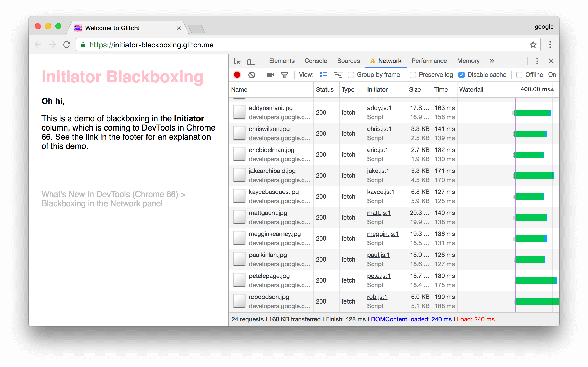Click the capture screenshots camera icon
The height and width of the screenshot is (367, 588).
pos(270,75)
